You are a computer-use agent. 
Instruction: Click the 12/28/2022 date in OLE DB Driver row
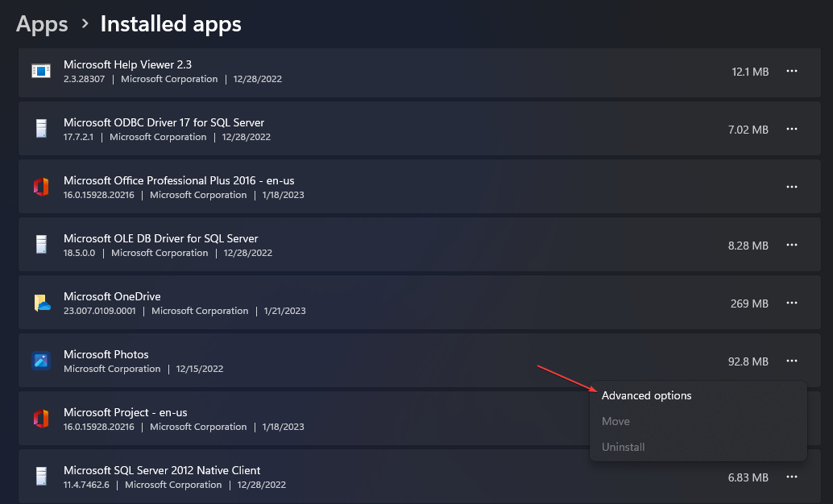pyautogui.click(x=247, y=253)
